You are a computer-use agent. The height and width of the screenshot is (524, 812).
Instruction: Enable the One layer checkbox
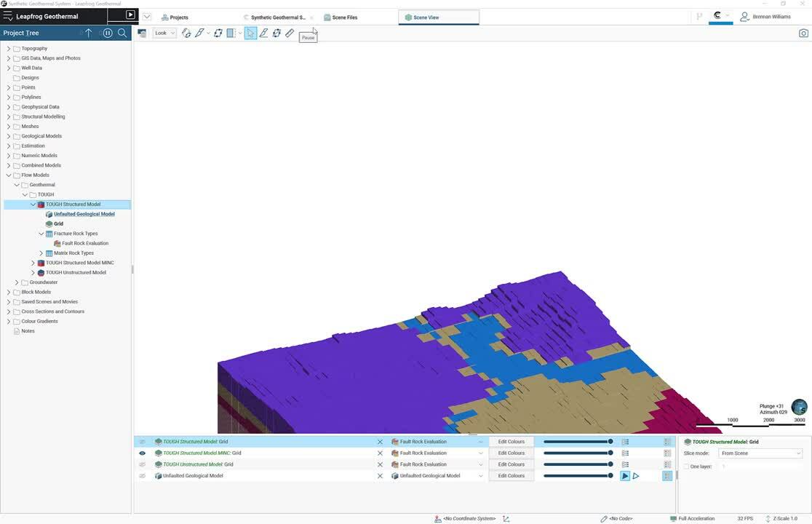click(686, 467)
